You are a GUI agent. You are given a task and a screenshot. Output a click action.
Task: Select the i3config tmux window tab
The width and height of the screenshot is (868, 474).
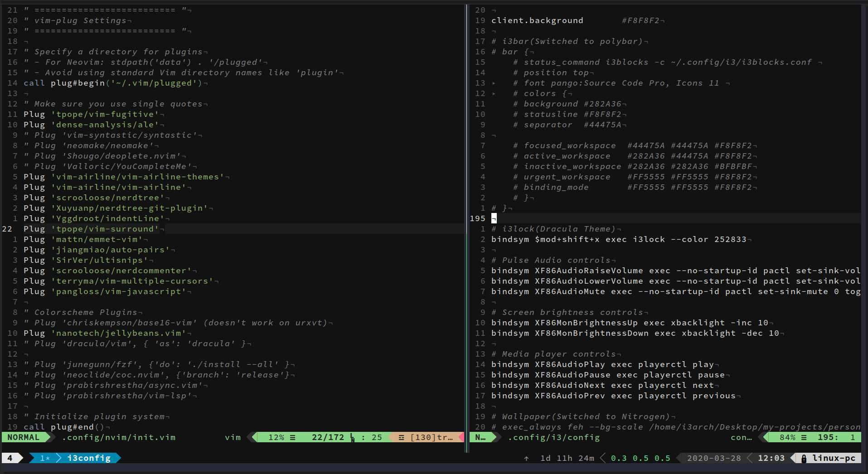pyautogui.click(x=89, y=458)
